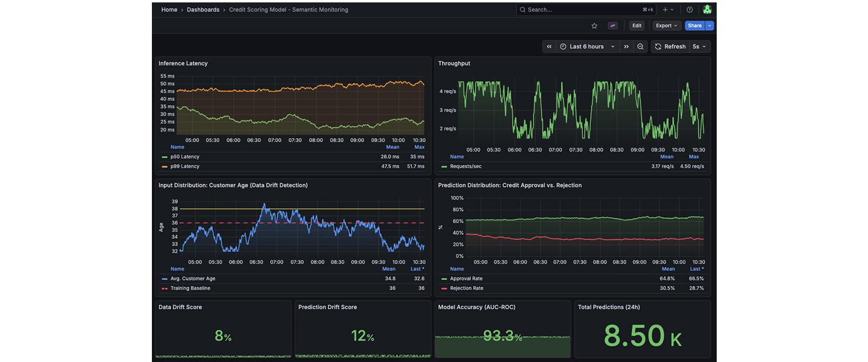The image size is (868, 362).
Task: Open the user profile avatar
Action: tap(707, 10)
